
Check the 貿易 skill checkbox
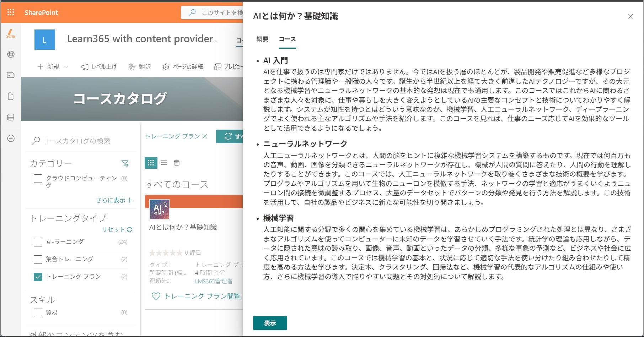38,313
